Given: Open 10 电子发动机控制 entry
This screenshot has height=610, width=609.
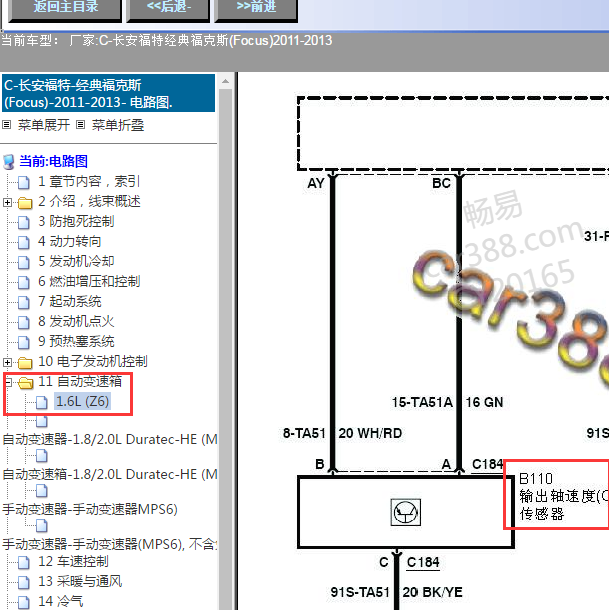Looking at the screenshot, I should pos(93,361).
